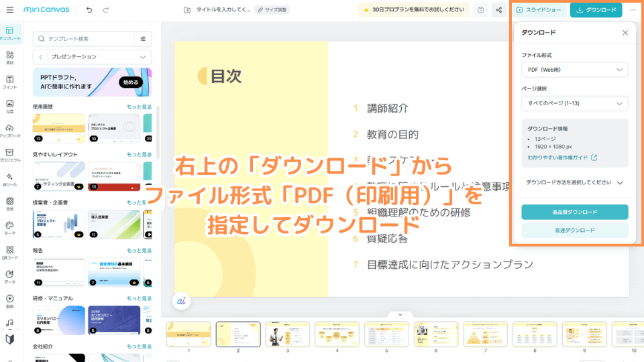
Task: Select the テンプレート sidebar tab
Action: click(x=10, y=34)
